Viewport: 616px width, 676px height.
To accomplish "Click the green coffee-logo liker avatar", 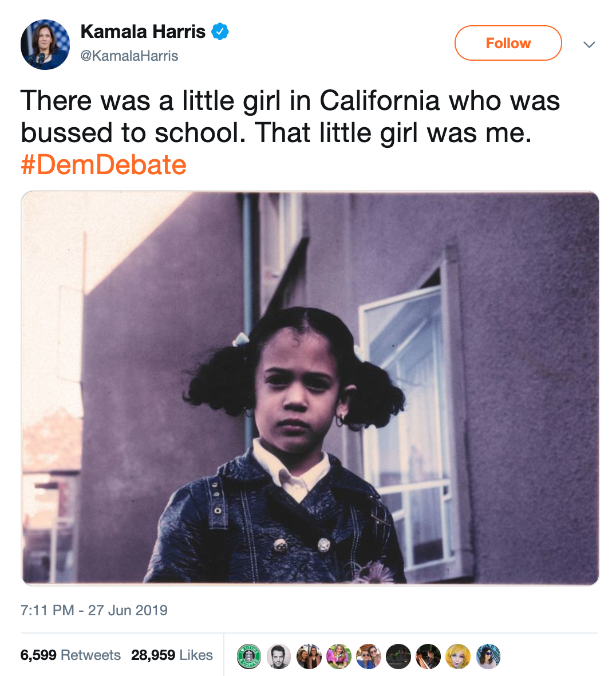I will 249,657.
